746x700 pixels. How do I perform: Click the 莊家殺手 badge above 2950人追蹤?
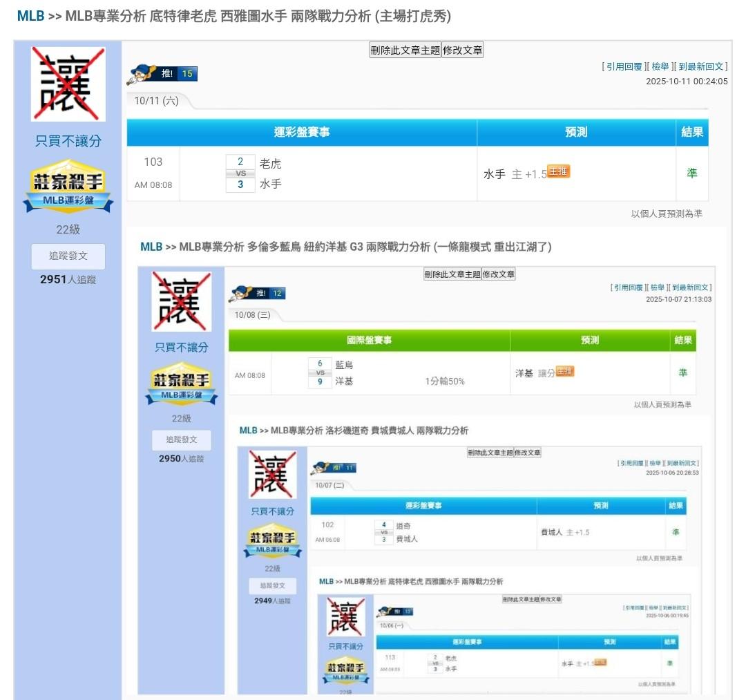click(x=181, y=384)
